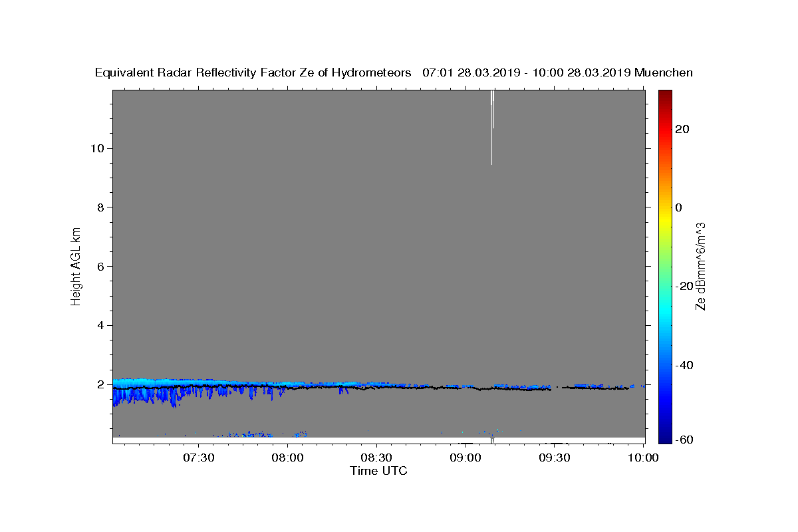Click the 08:00 time tick label
798x532 pixels.
pos(289,458)
